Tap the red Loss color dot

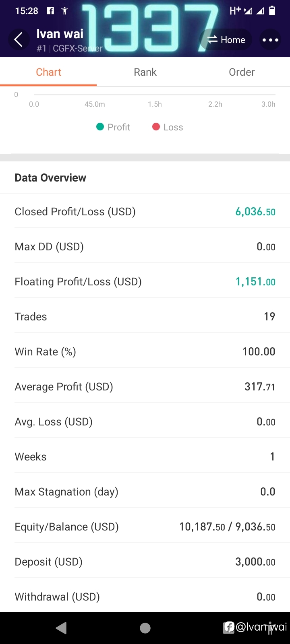[156, 127]
